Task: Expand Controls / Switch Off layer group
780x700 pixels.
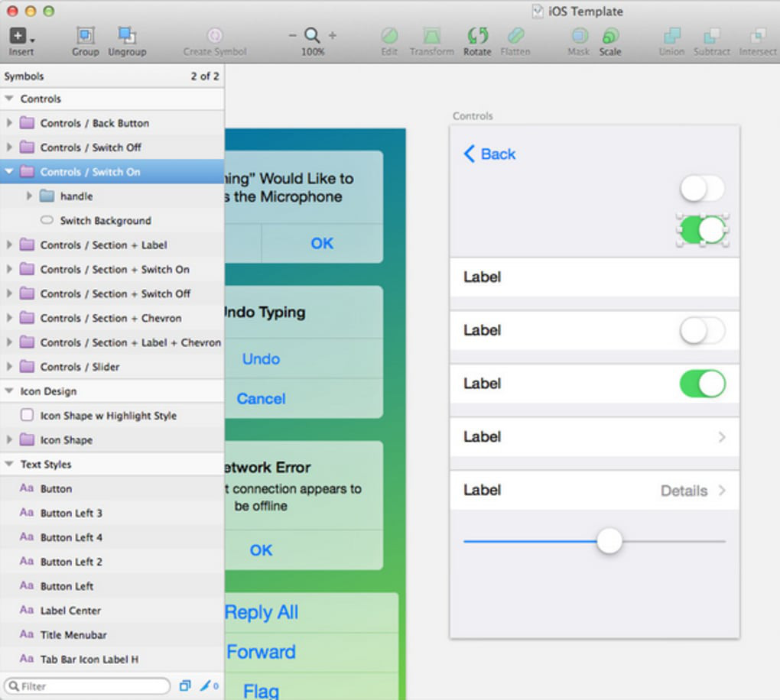Action: tap(9, 147)
